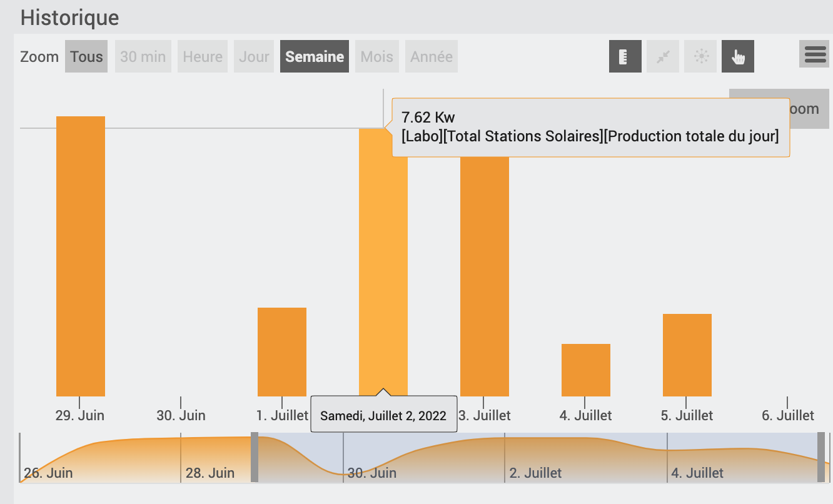Click the highlighted 2 Juillet bar
Image resolution: width=833 pixels, height=504 pixels.
(383, 263)
